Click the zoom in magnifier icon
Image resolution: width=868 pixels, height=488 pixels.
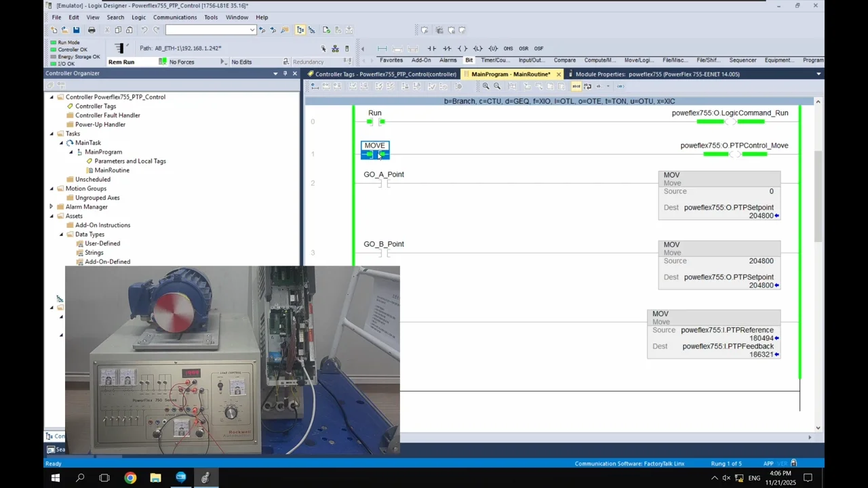click(486, 86)
